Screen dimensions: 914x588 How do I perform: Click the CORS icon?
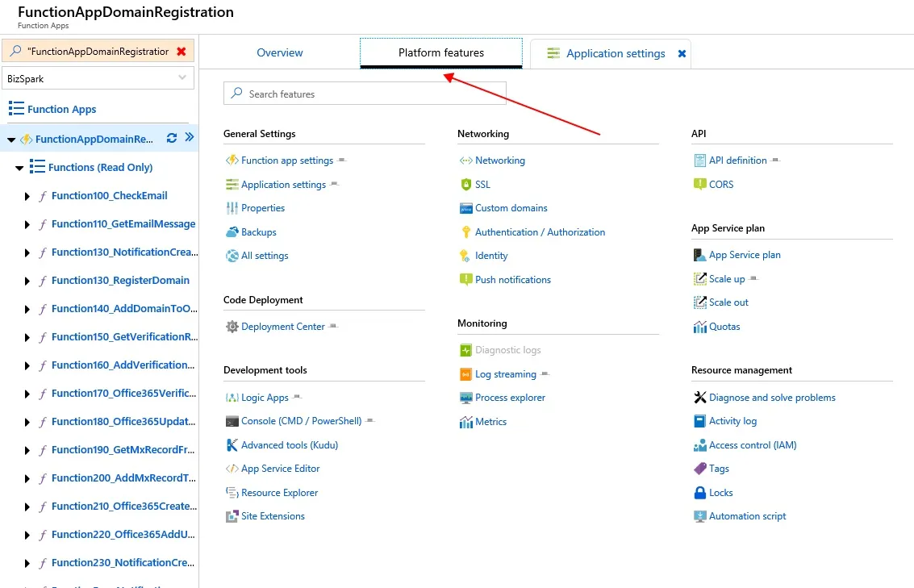[x=700, y=185]
